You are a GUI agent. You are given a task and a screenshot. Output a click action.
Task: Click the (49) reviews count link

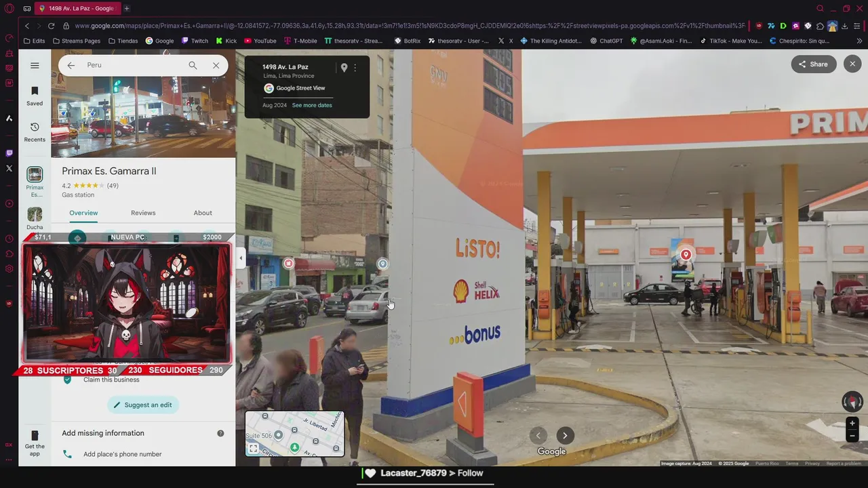pos(113,186)
